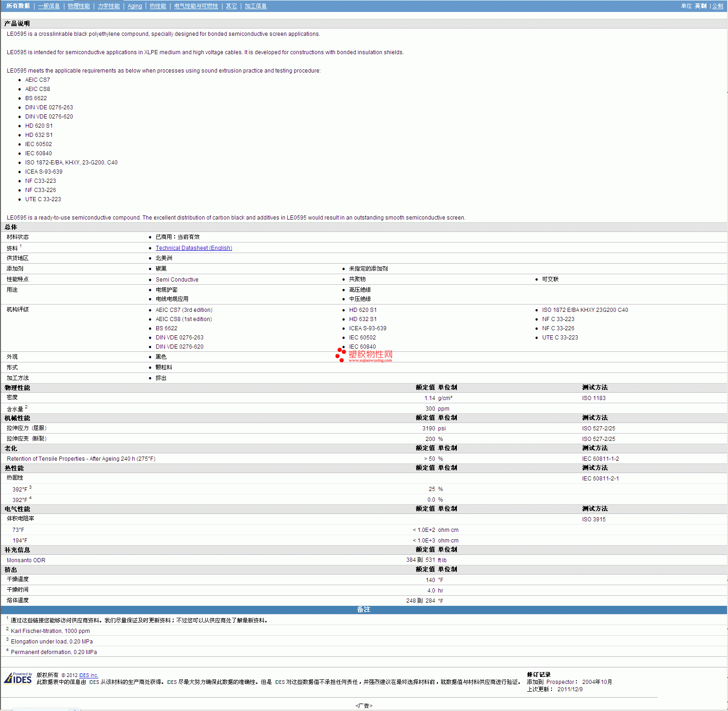Select the UTE C 33-223 rating entry
The image size is (728, 711).
point(560,338)
